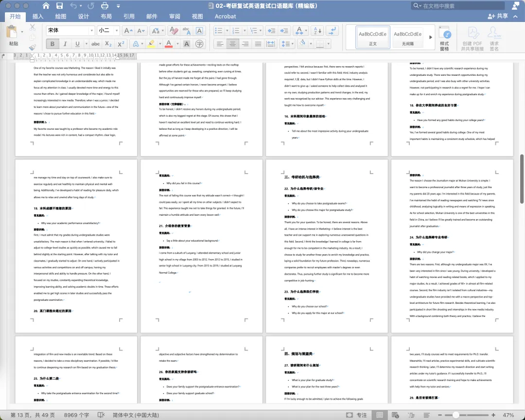The width and height of the screenshot is (525, 420).
Task: Toggle Bold formatting
Action: (52, 44)
